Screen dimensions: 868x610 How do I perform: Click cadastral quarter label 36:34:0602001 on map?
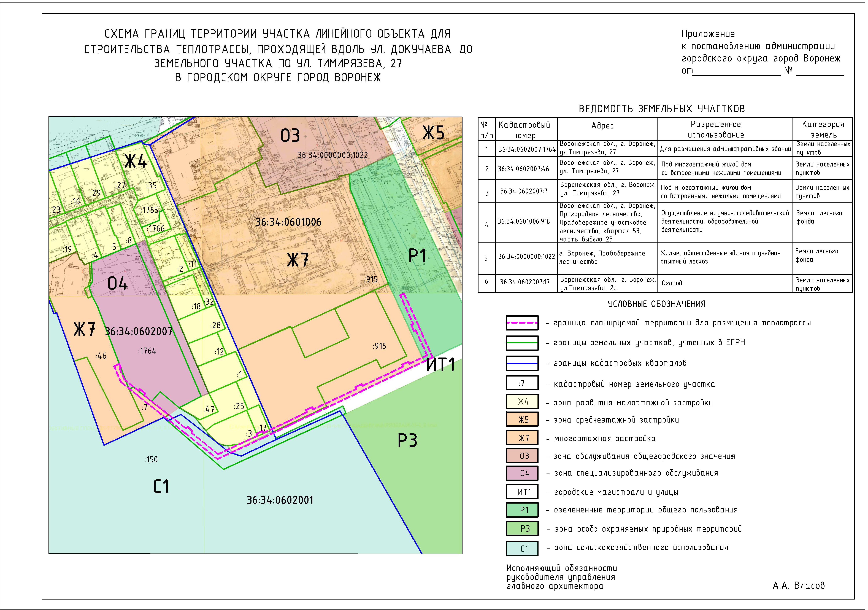[280, 500]
